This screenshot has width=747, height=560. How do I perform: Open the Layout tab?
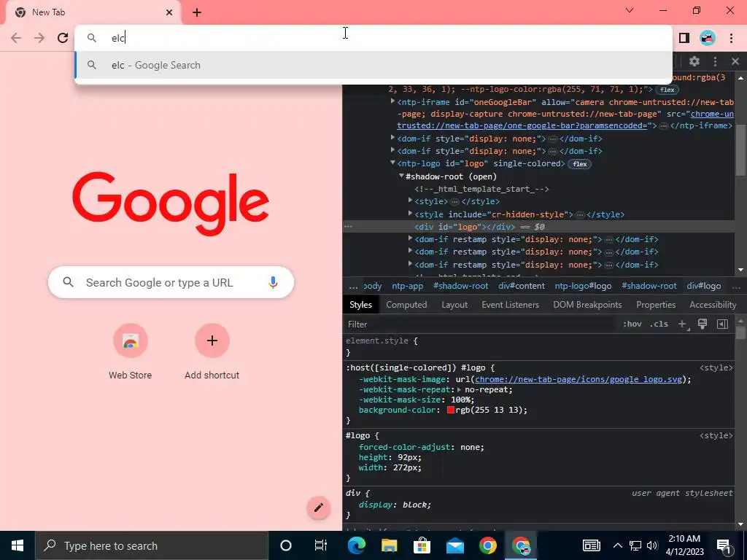(454, 305)
